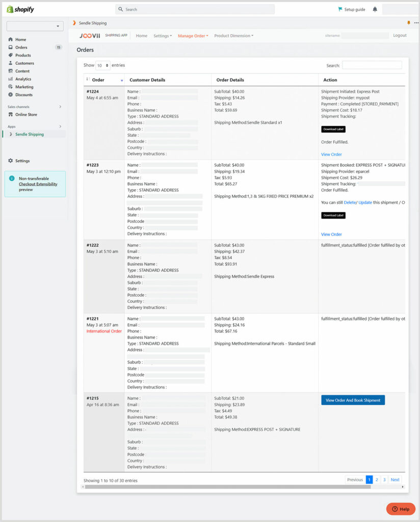Click the JOOVII Shipping App logo
This screenshot has height=522, width=420.
(103, 36)
